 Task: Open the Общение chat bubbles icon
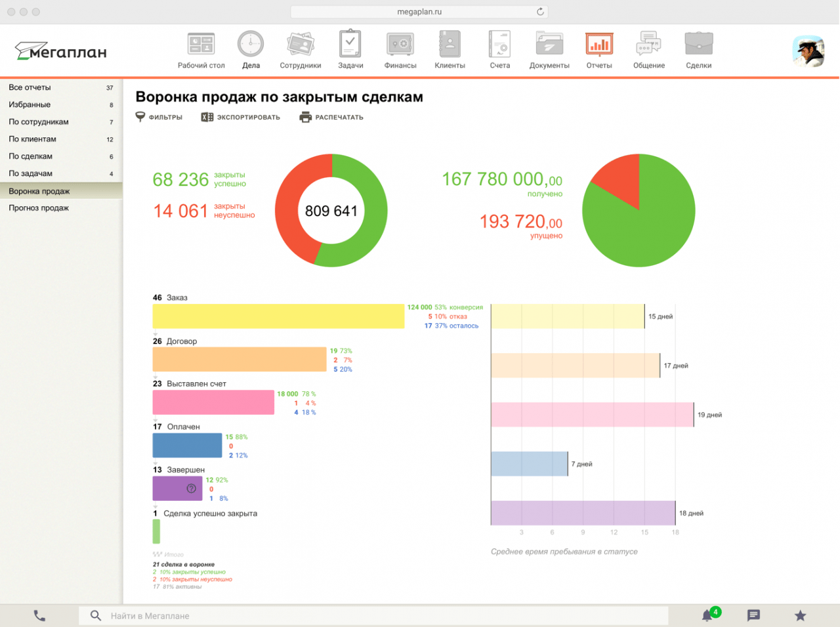(x=649, y=45)
